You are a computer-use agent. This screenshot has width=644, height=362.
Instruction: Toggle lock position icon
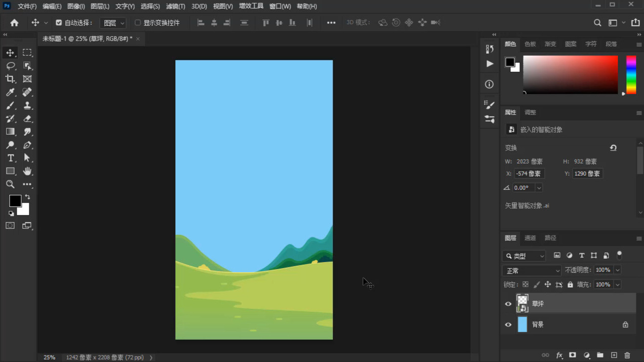pos(548,285)
